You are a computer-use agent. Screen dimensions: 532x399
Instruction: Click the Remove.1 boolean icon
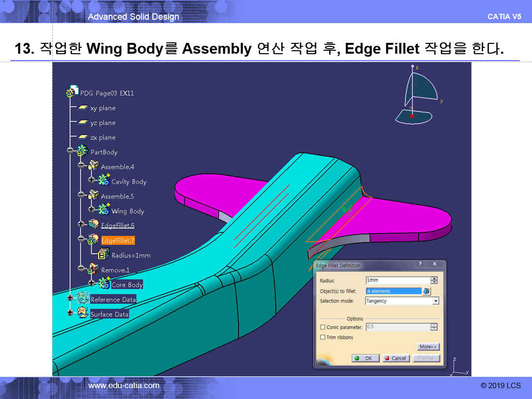93,269
